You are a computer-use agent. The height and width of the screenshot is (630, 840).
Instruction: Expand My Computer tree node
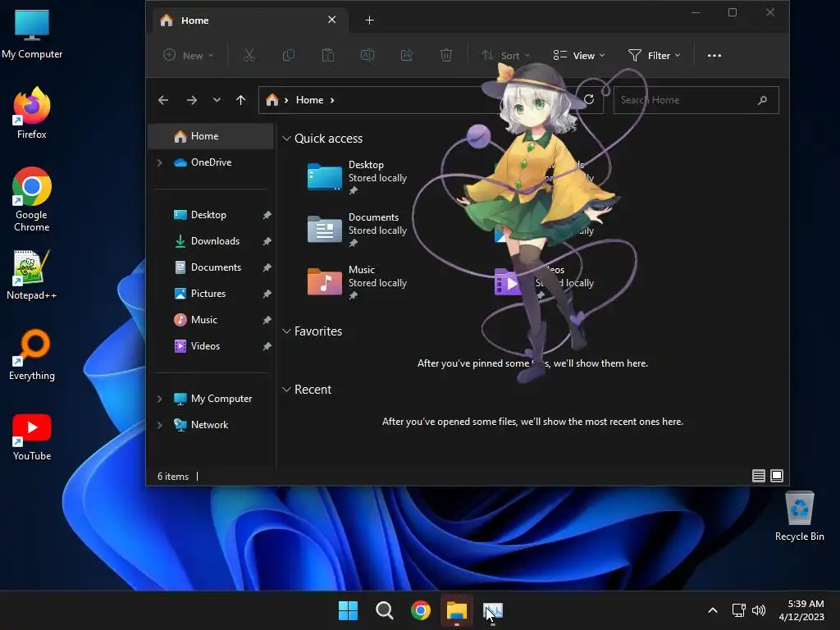coord(160,399)
